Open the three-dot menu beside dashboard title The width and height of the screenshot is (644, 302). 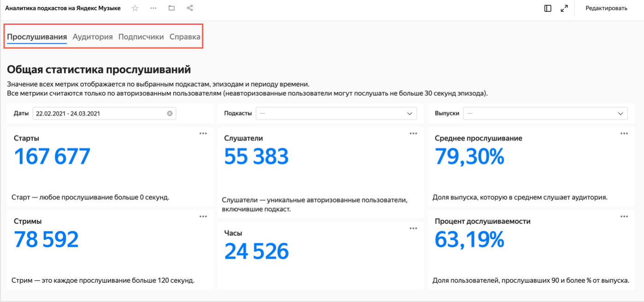[153, 8]
